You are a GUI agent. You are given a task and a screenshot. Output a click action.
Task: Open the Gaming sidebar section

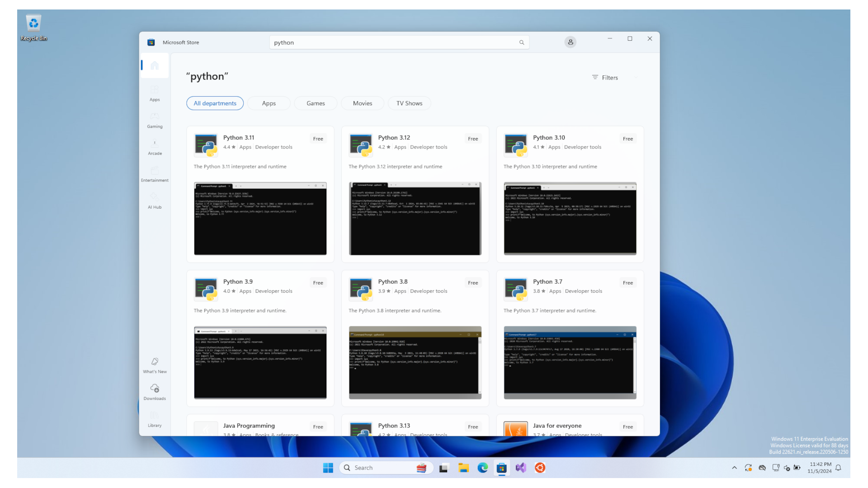tap(155, 120)
